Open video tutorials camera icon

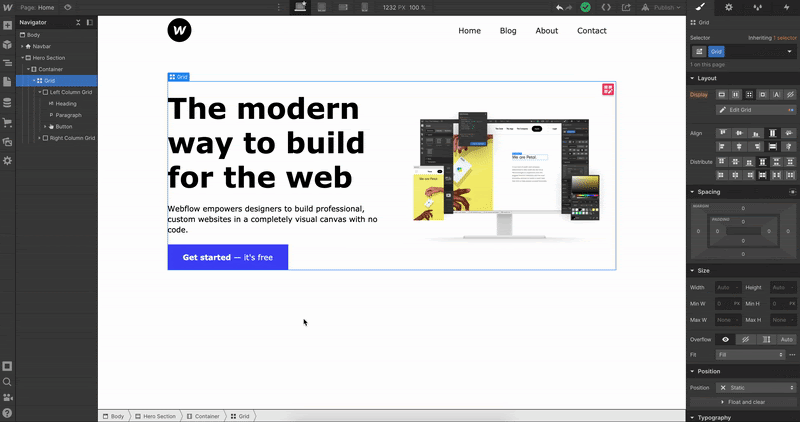click(7, 398)
